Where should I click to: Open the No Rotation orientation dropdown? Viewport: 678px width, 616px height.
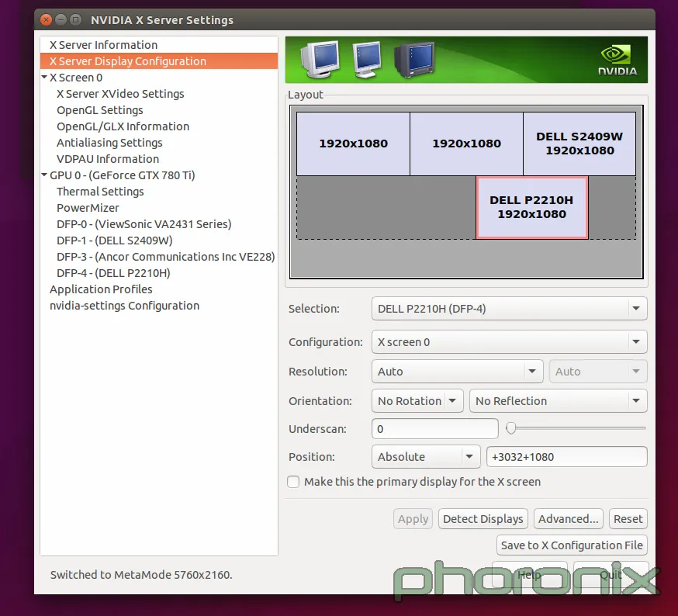pos(417,401)
